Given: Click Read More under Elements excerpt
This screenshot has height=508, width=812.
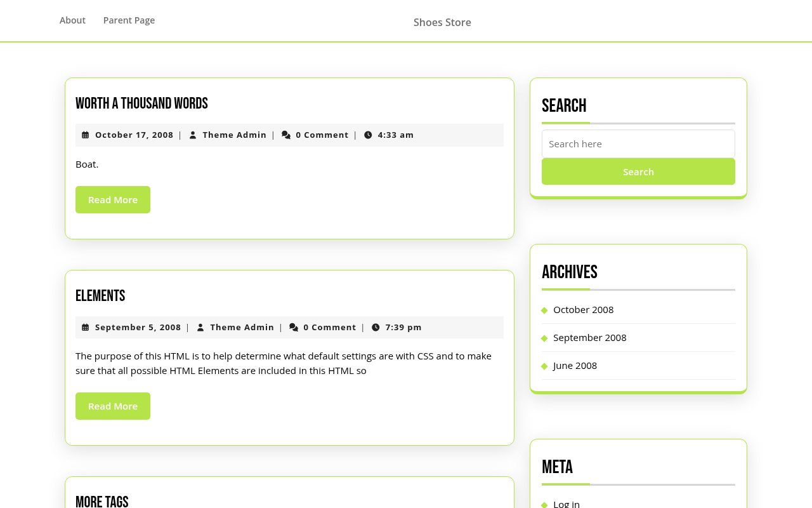Looking at the screenshot, I should point(113,406).
